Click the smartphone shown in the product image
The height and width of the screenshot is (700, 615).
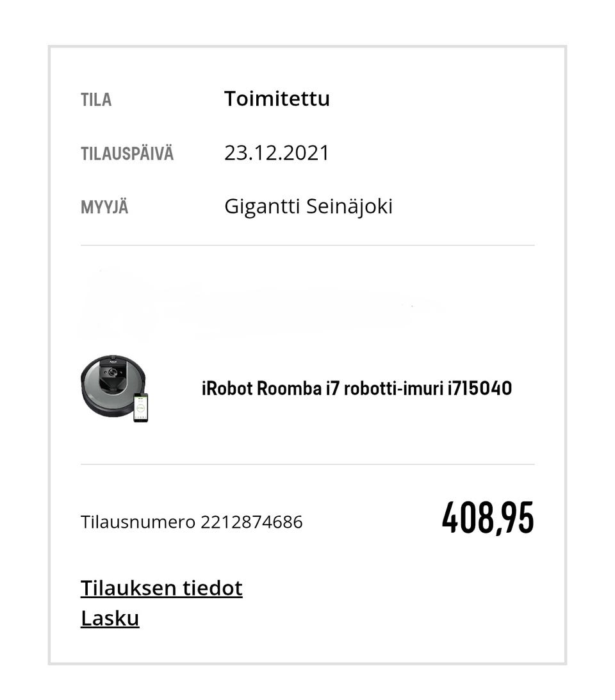[141, 407]
